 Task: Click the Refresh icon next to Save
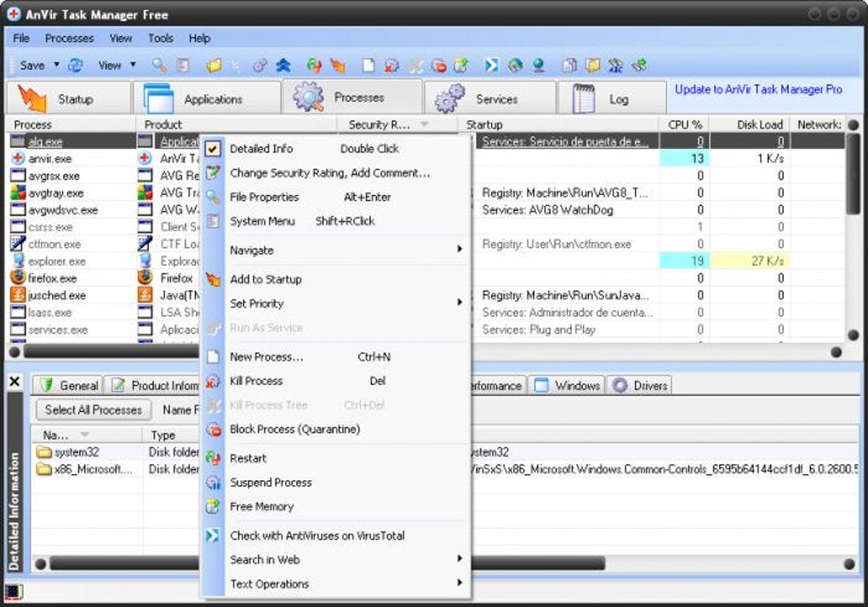click(x=76, y=65)
